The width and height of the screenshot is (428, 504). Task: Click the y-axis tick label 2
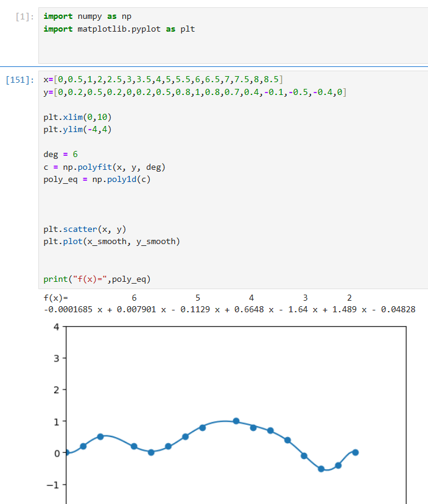tap(57, 390)
